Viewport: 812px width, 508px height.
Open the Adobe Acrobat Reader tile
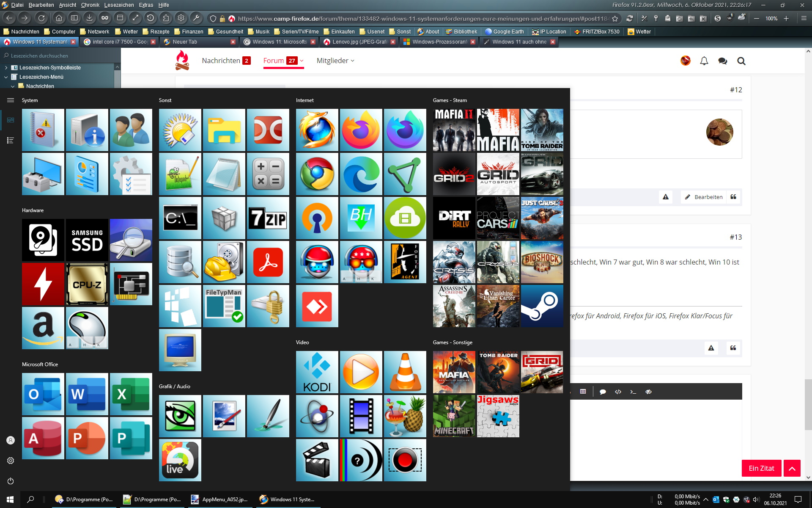point(268,262)
